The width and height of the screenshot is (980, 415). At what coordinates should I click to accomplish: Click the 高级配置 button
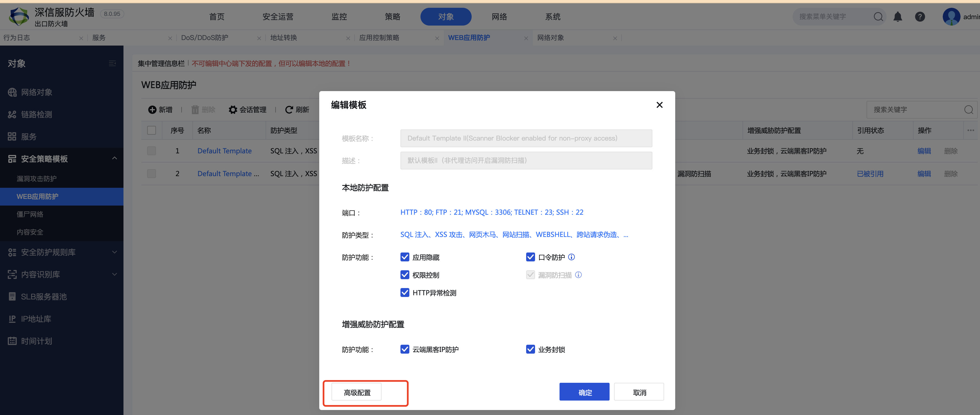(x=357, y=392)
